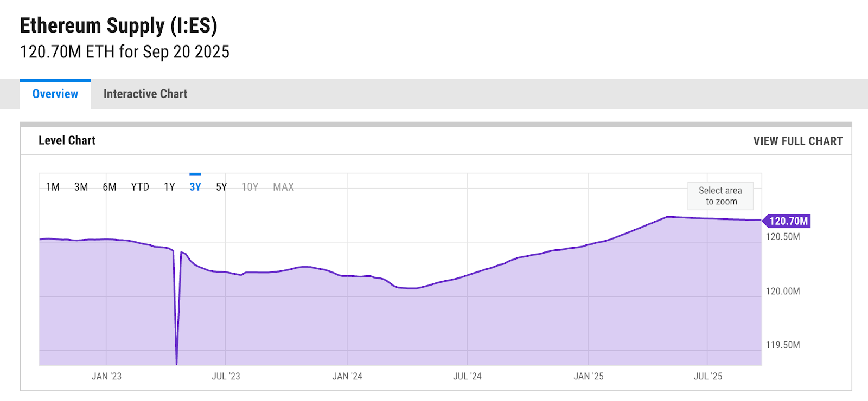
Task: Switch chart to 1Y range
Action: pyautogui.click(x=169, y=187)
